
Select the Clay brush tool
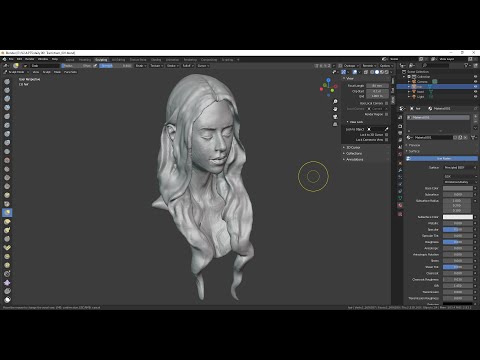point(7,99)
